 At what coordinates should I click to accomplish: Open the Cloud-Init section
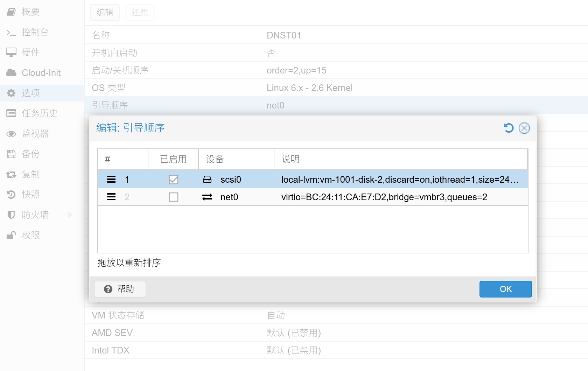(41, 73)
